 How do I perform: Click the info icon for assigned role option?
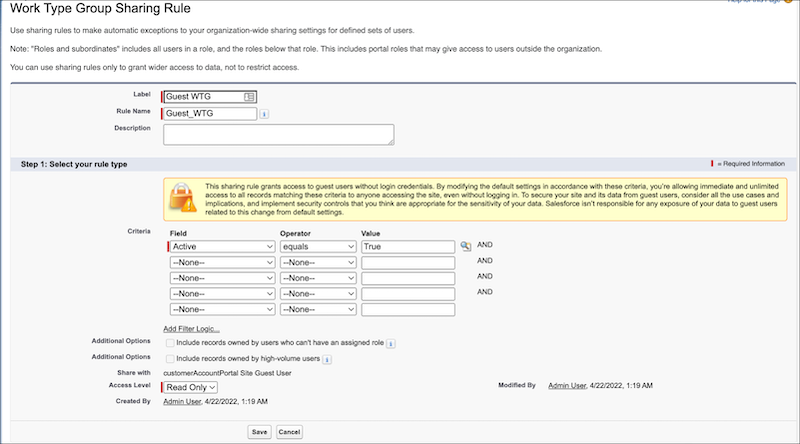(x=390, y=343)
